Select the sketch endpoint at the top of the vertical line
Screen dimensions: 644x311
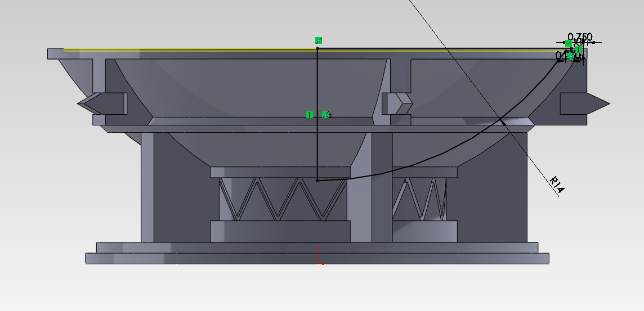click(317, 48)
